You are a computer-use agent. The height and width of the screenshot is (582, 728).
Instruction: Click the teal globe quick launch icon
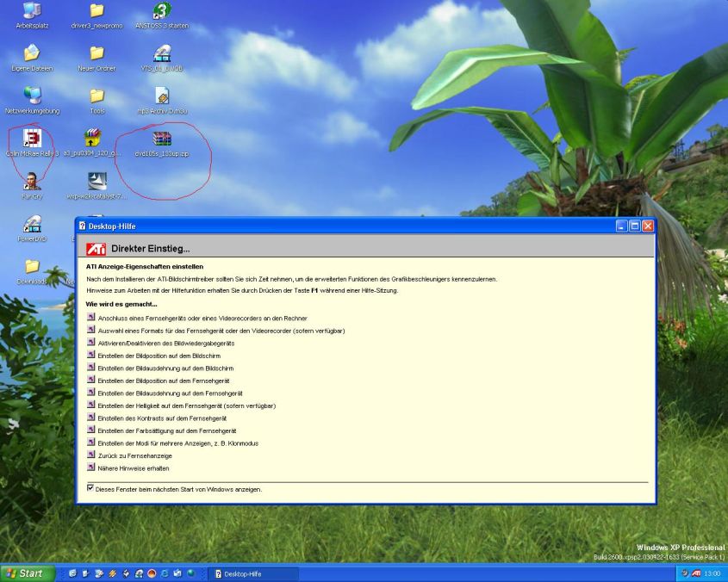190,573
